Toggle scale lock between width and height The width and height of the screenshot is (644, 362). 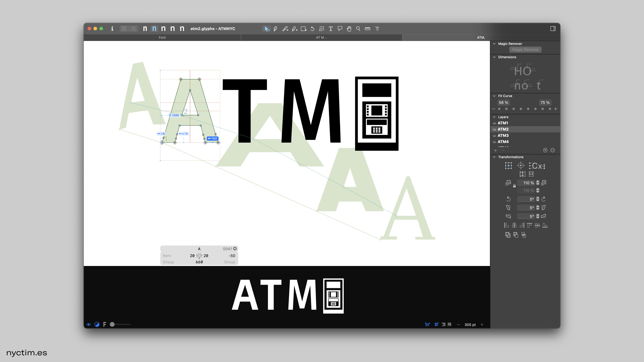(x=514, y=186)
